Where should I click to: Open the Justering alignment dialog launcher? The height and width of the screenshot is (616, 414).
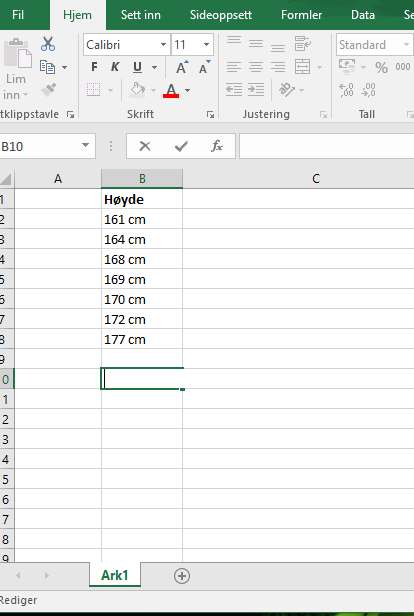[x=323, y=114]
